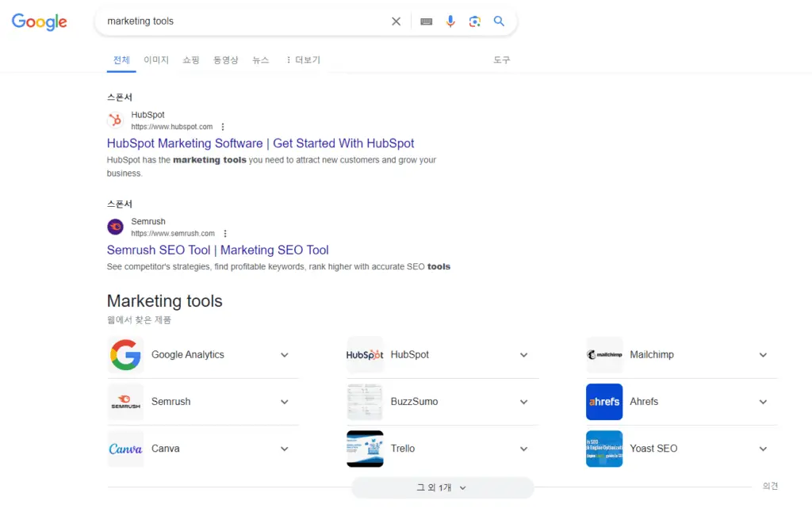
Task: Select the HubSpot product logo thumbnail
Action: [x=365, y=355]
